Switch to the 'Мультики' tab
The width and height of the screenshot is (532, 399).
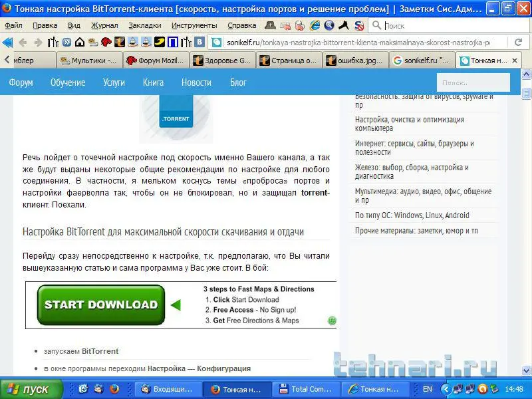(88, 61)
